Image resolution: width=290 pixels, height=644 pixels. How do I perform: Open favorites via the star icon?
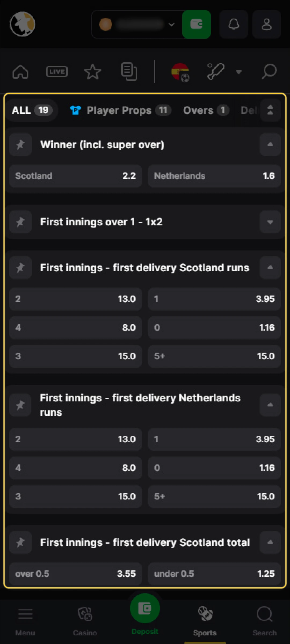tap(93, 71)
